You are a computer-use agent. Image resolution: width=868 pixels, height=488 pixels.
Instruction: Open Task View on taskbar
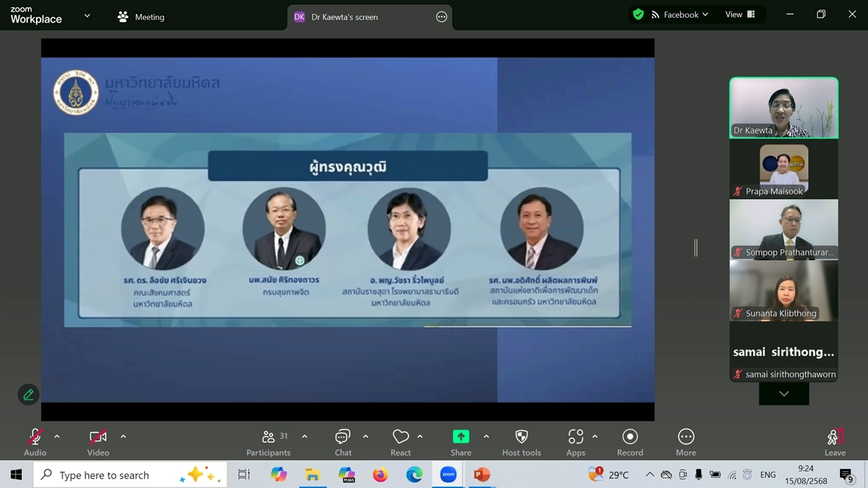244,474
